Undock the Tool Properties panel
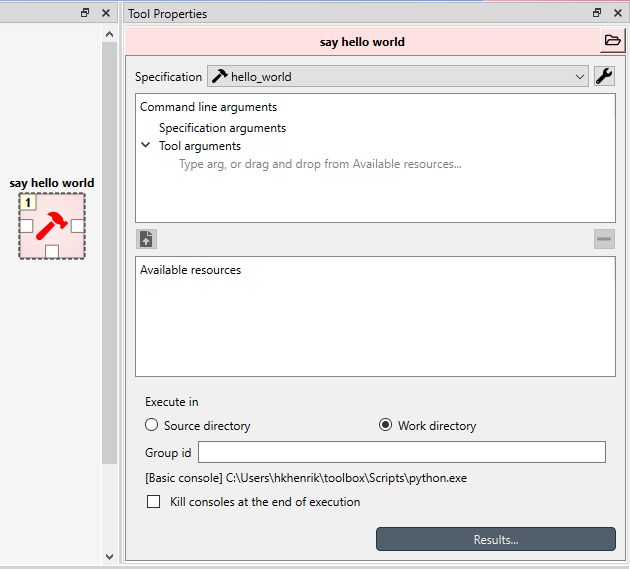This screenshot has width=630, height=569. (597, 13)
